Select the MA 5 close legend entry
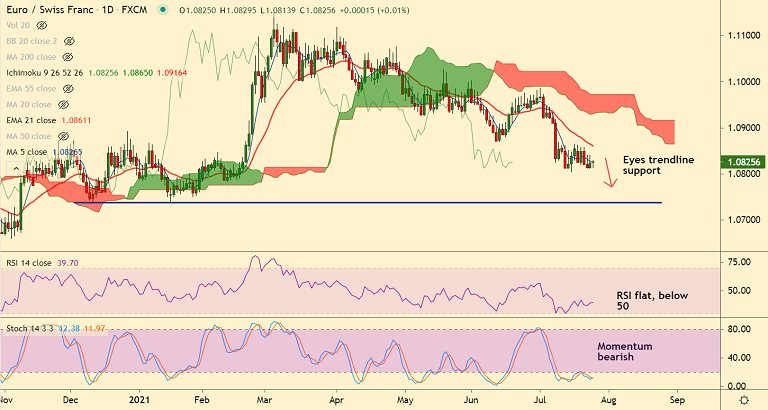 [26, 152]
